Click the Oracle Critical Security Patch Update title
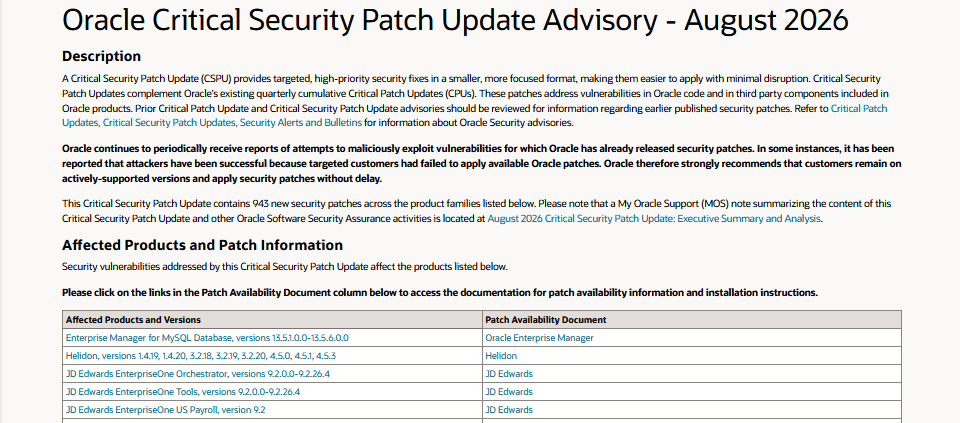The image size is (960, 423). 456,21
